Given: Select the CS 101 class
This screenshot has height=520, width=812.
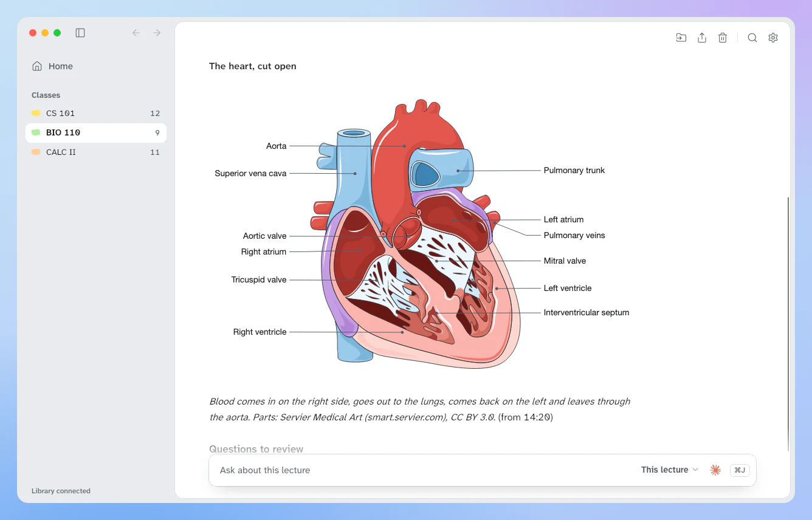Looking at the screenshot, I should pos(96,113).
